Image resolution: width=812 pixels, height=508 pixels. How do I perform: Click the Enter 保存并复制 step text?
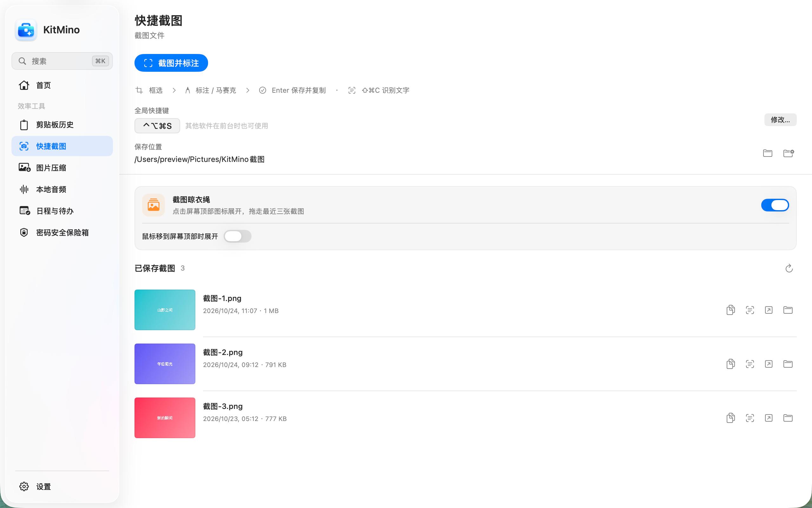click(298, 90)
